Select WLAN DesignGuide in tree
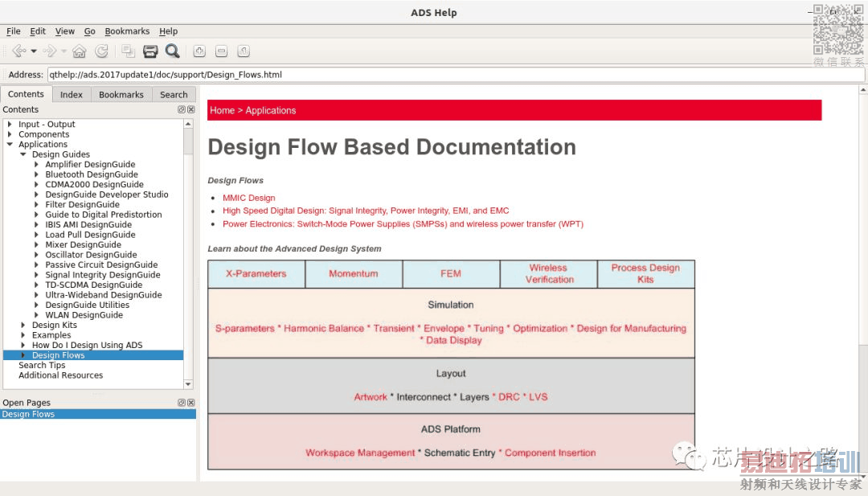 tap(84, 315)
